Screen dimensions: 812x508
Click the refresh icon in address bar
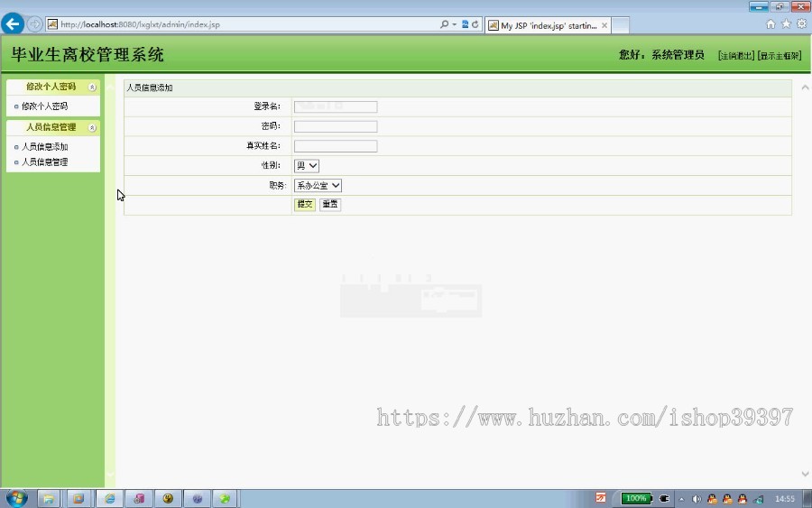475,24
